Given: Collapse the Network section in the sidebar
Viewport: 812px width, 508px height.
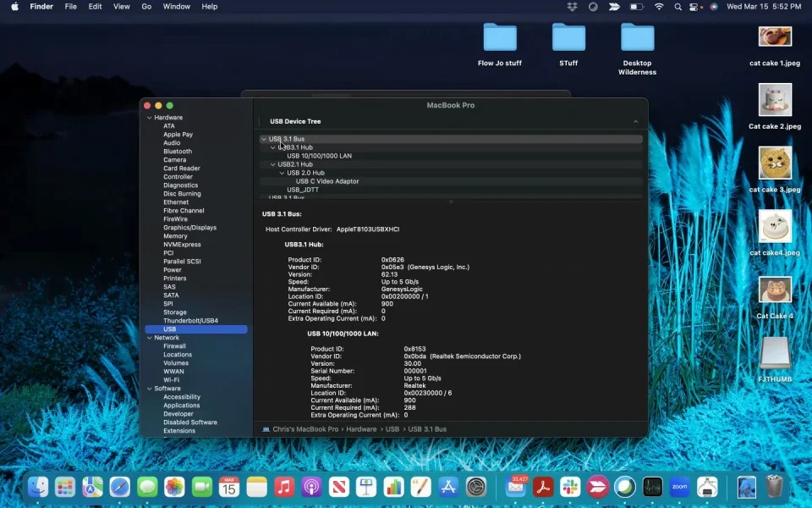Looking at the screenshot, I should (150, 338).
